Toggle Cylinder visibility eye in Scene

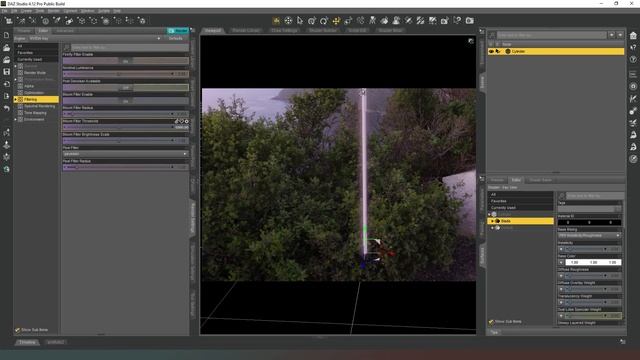[491, 51]
